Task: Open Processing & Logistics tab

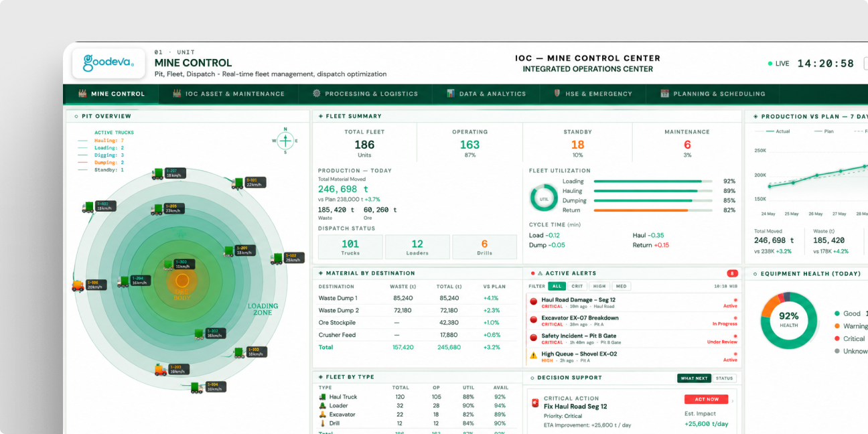Action: [365, 94]
